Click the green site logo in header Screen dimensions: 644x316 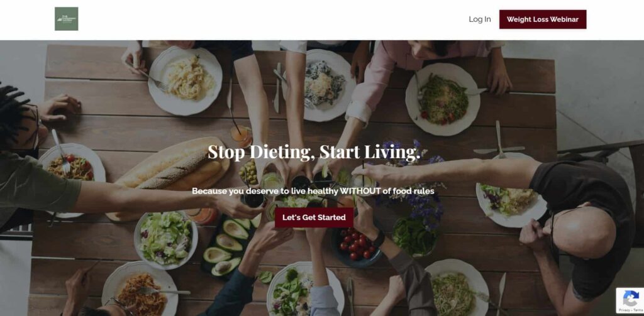[67, 19]
